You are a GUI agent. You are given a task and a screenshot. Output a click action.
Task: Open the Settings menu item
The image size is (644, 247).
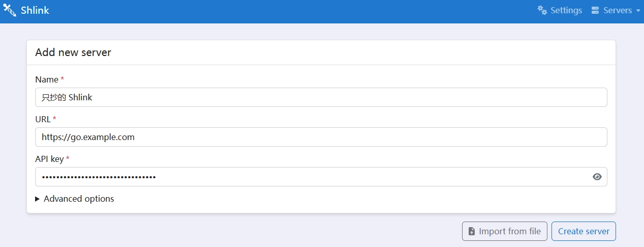(566, 10)
